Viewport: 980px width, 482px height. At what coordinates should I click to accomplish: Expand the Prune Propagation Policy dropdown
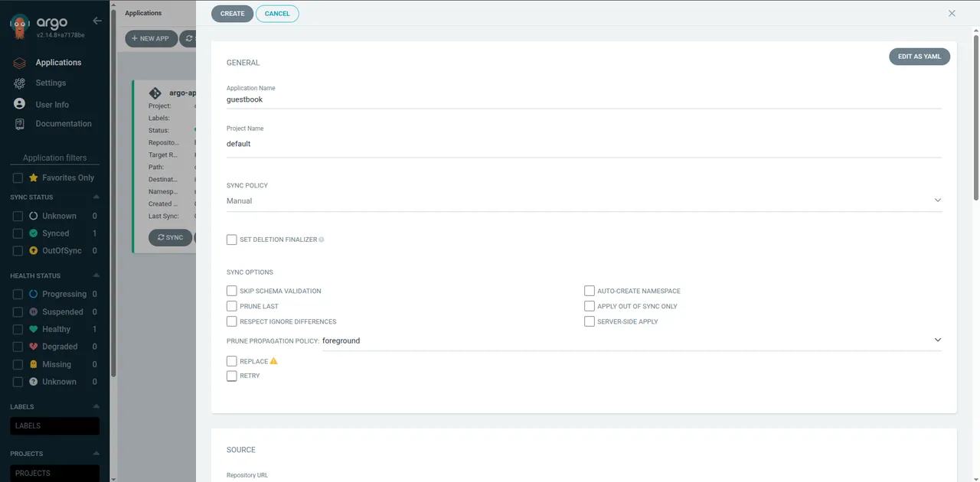(x=632, y=340)
